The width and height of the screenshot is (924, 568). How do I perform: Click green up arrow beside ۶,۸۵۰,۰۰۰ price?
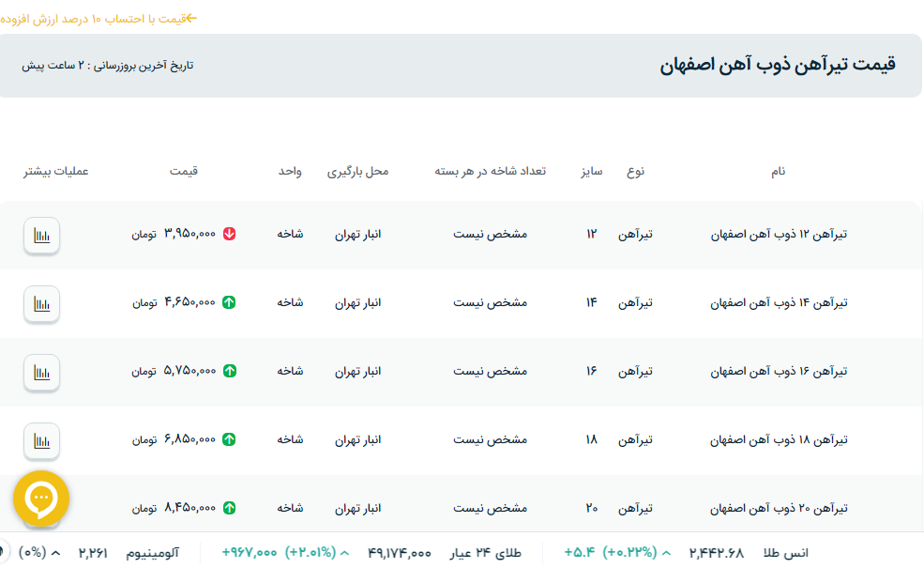(229, 439)
